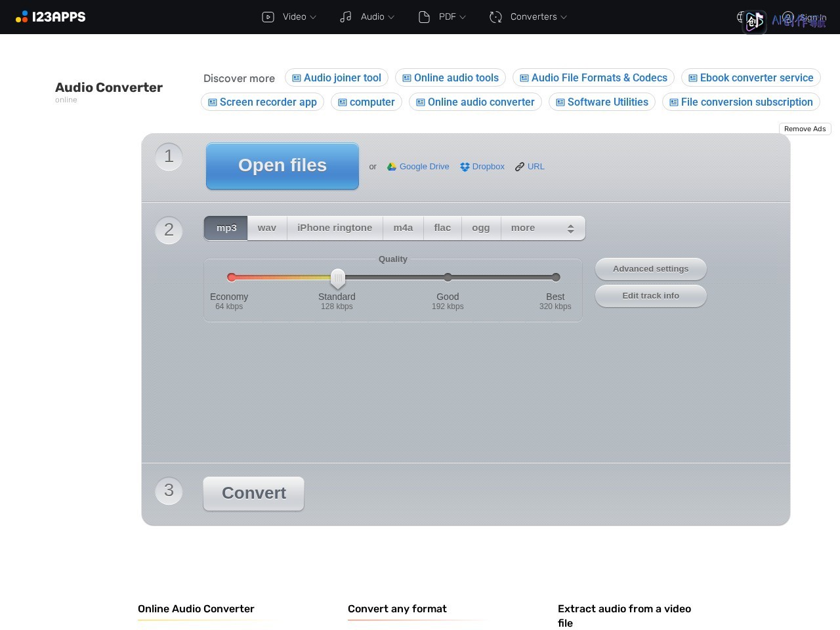Visit Audio File Formats & Codecs
The image size is (840, 630).
593,77
